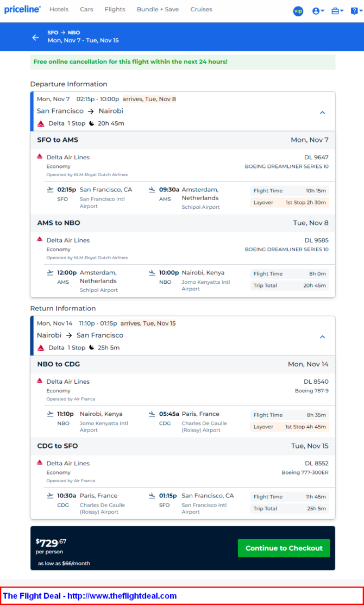Open the account profile menu icon
Viewport: 364px width, 605px height.
[x=318, y=11]
